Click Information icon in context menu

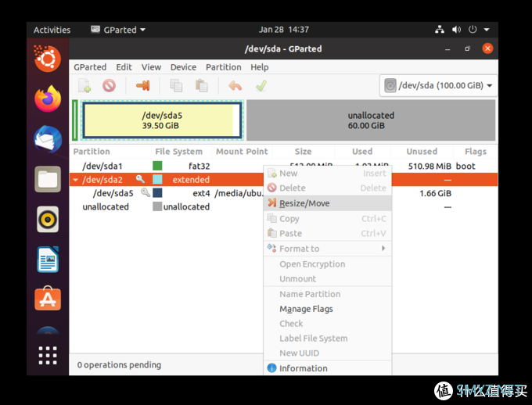[271, 367]
